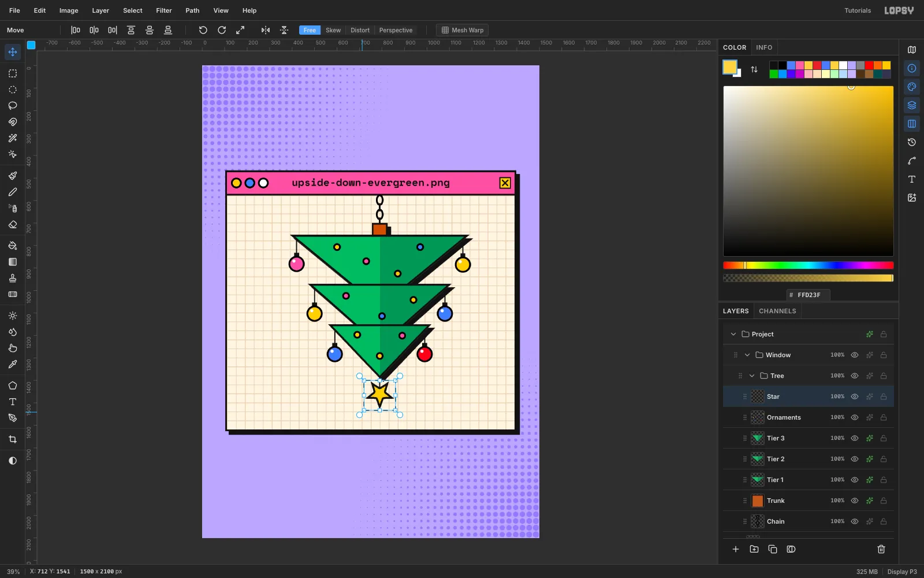Image resolution: width=924 pixels, height=578 pixels.
Task: Click the 39% zoom level
Action: [x=13, y=572]
